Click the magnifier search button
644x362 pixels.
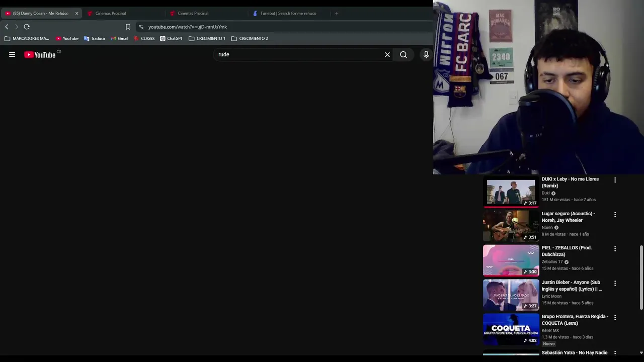(404, 55)
